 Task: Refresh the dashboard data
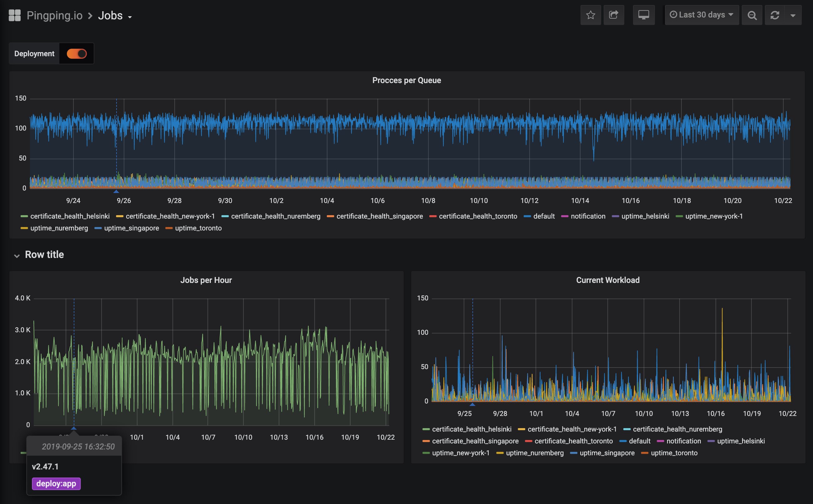click(x=775, y=15)
